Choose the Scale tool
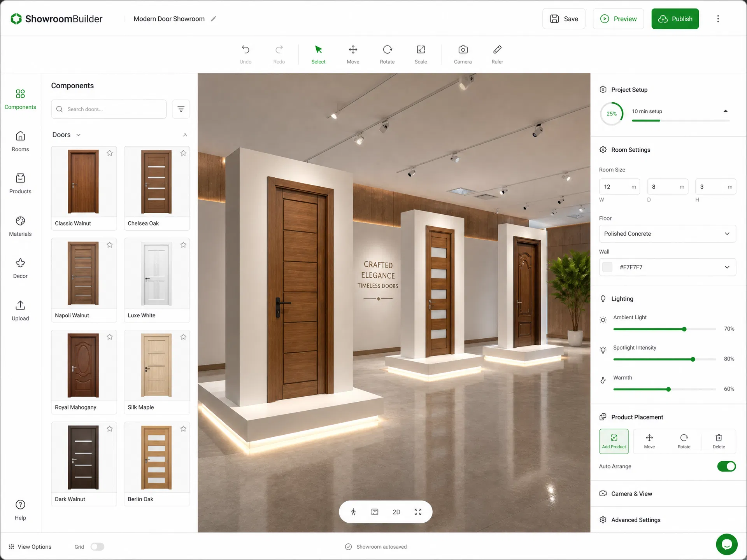The height and width of the screenshot is (560, 747). [x=421, y=54]
